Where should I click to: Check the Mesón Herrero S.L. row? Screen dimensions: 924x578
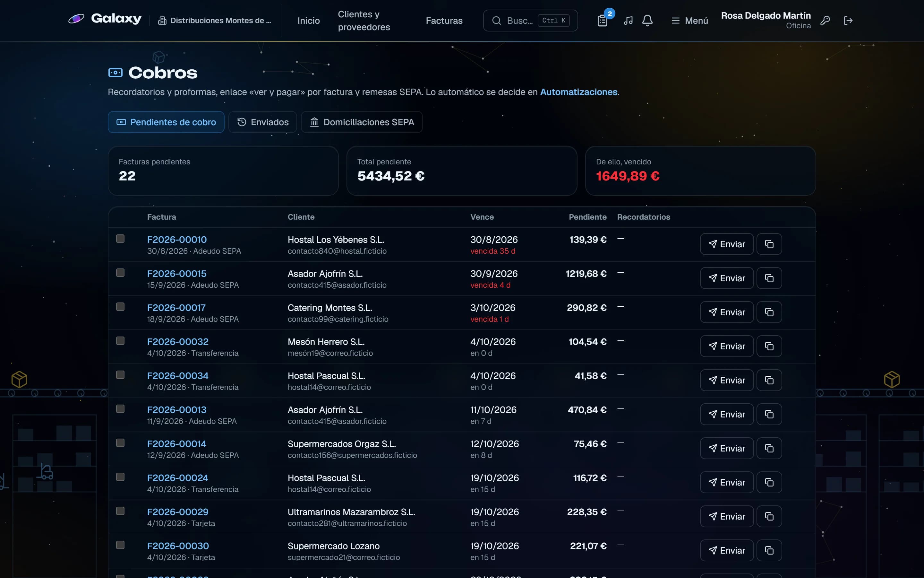coord(120,341)
